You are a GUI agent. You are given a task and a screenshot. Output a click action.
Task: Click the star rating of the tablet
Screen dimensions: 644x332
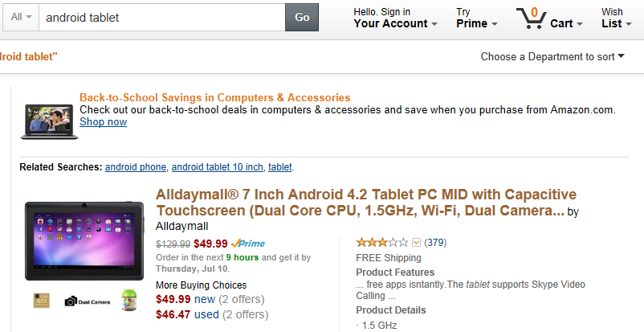(382, 242)
